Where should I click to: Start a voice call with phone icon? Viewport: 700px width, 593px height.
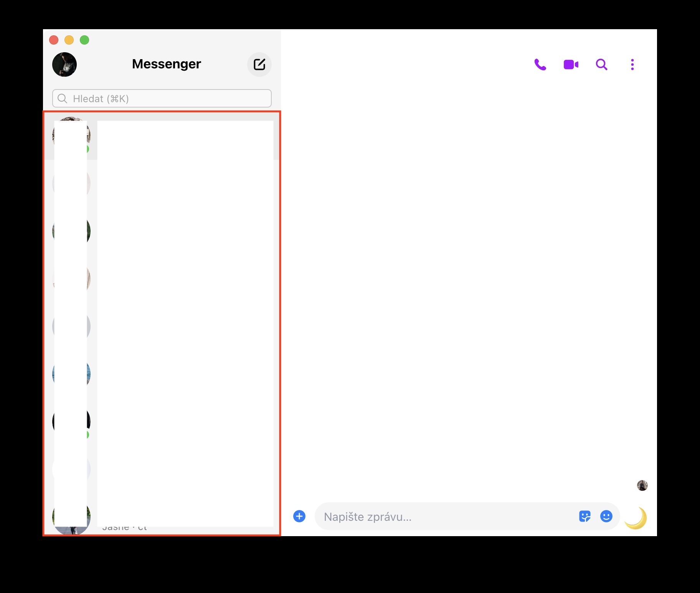(x=540, y=65)
